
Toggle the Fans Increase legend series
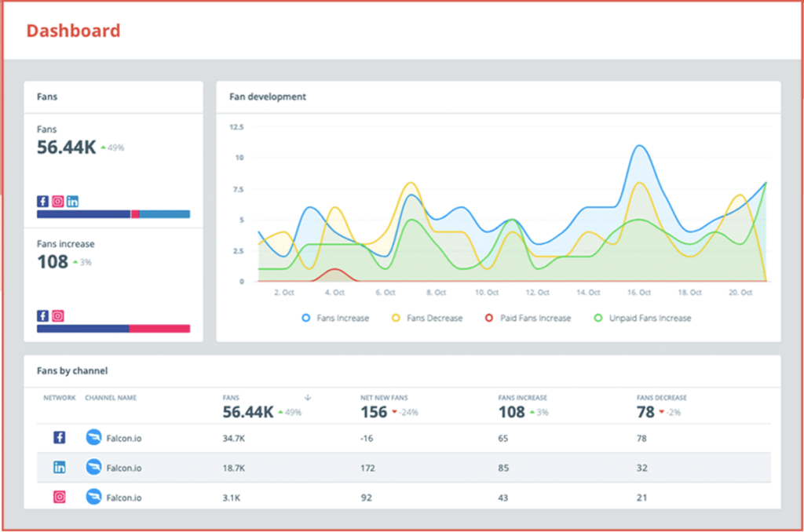(x=335, y=319)
